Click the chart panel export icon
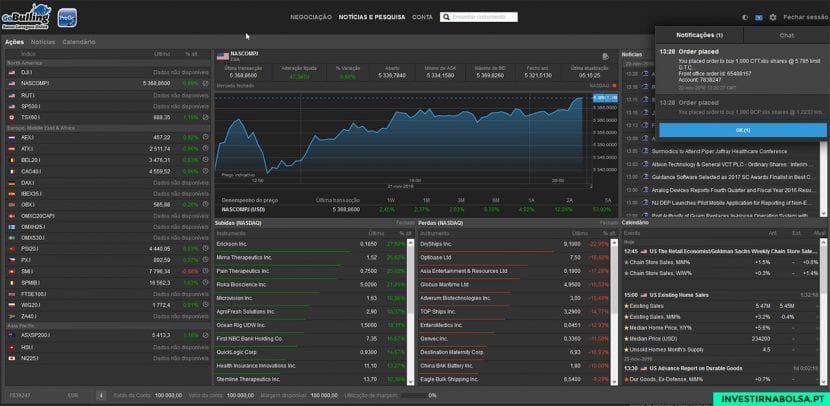830x406 pixels. [x=606, y=56]
